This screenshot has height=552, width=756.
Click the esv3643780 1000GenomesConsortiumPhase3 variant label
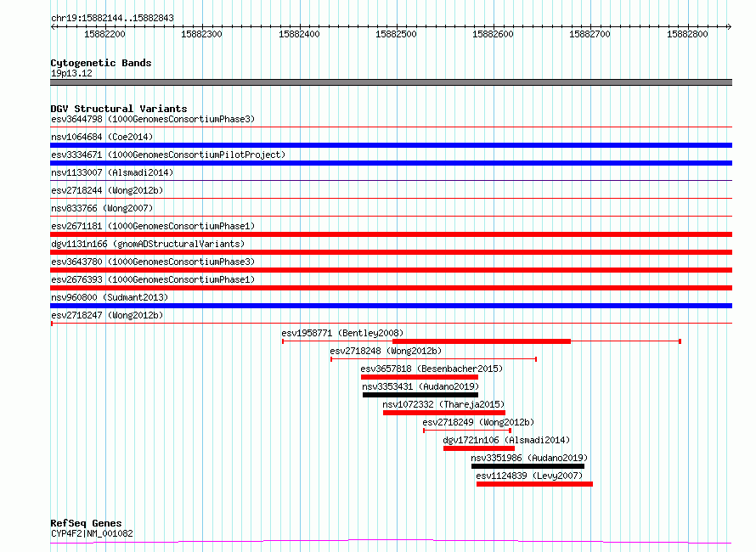[x=153, y=262]
